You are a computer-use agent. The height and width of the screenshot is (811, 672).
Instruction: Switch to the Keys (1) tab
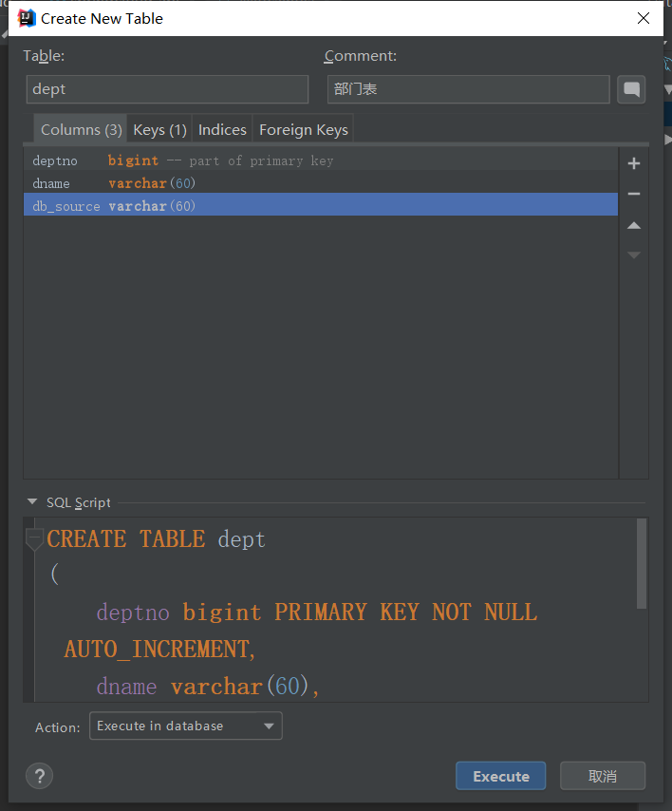pyautogui.click(x=159, y=130)
